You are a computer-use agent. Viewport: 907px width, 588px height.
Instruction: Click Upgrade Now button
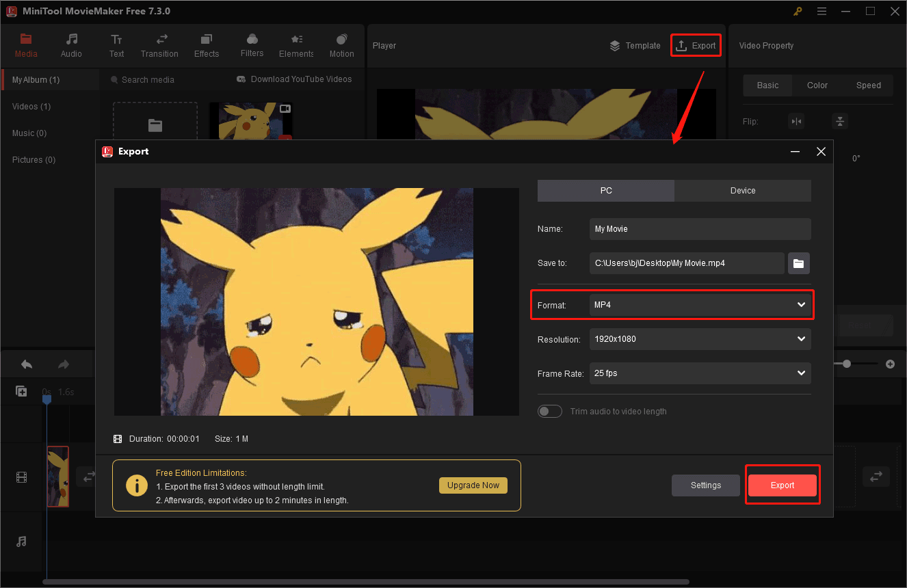click(473, 485)
